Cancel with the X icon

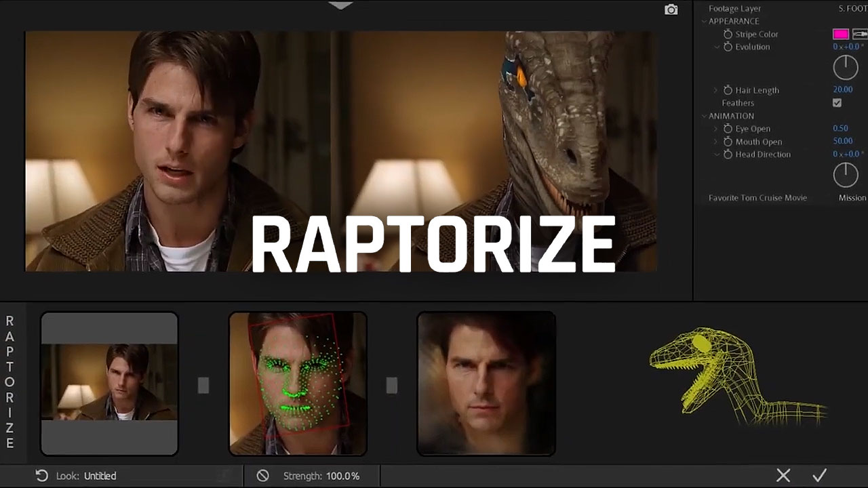783,475
